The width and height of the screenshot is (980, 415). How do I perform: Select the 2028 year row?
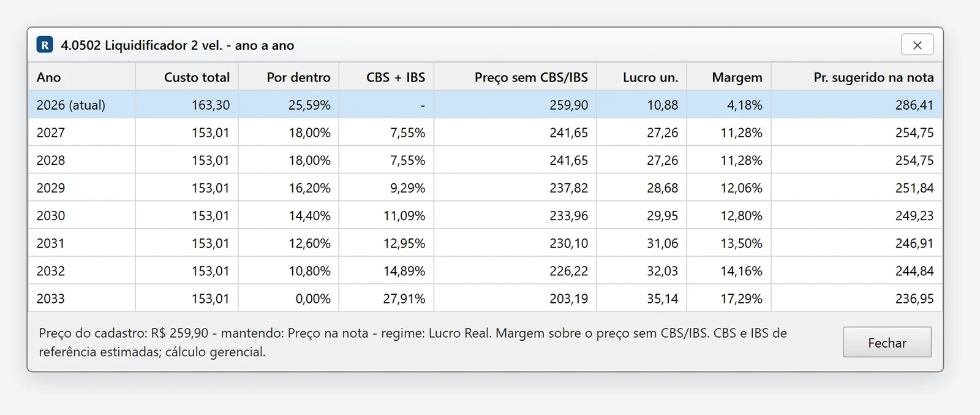(485, 160)
